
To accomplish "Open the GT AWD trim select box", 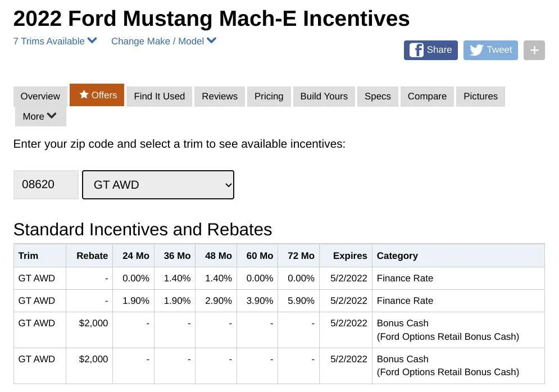I will point(158,185).
